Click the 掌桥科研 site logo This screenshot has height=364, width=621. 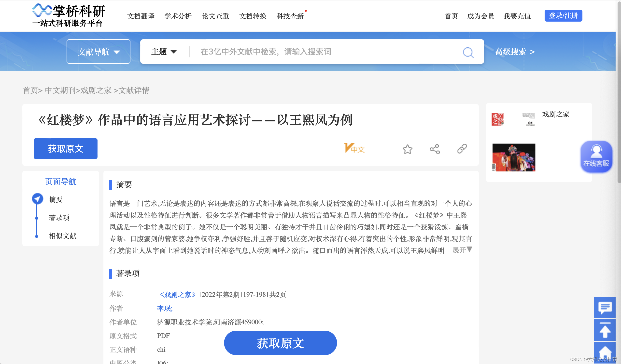point(69,15)
